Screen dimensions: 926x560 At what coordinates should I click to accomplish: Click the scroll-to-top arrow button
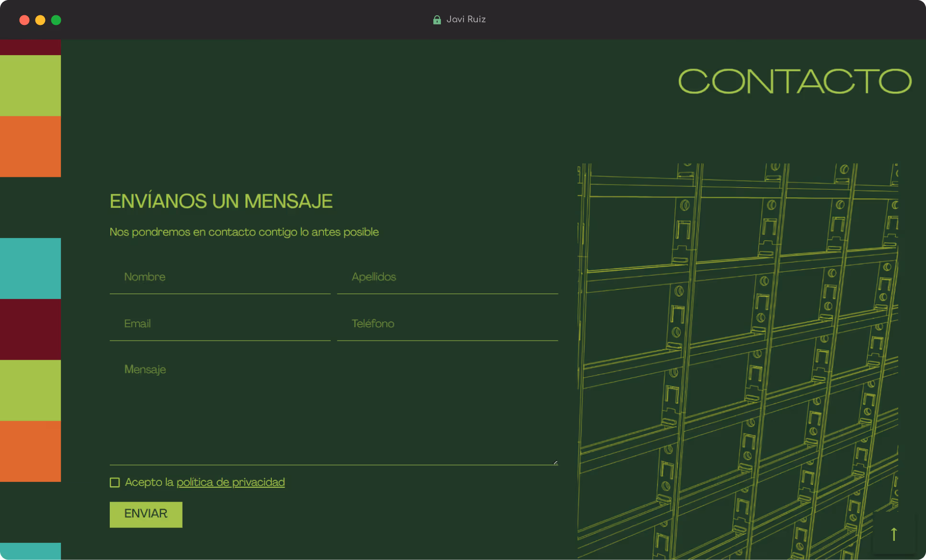(894, 534)
